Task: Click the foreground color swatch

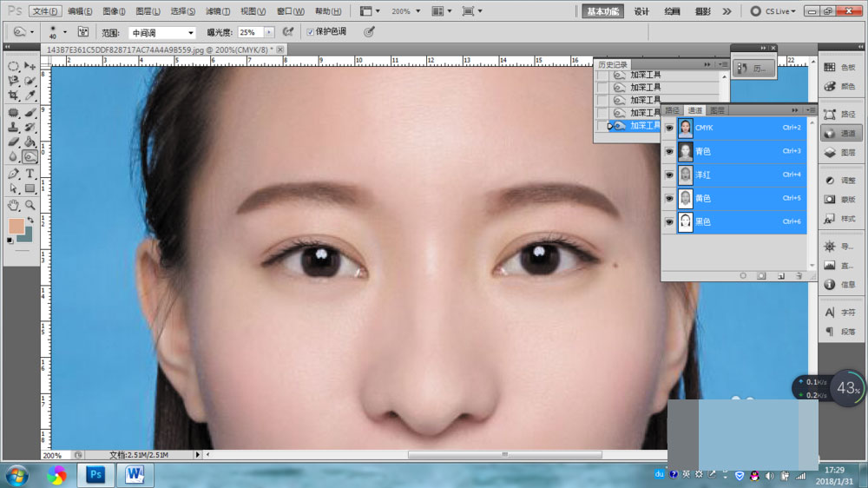Action: 16,227
